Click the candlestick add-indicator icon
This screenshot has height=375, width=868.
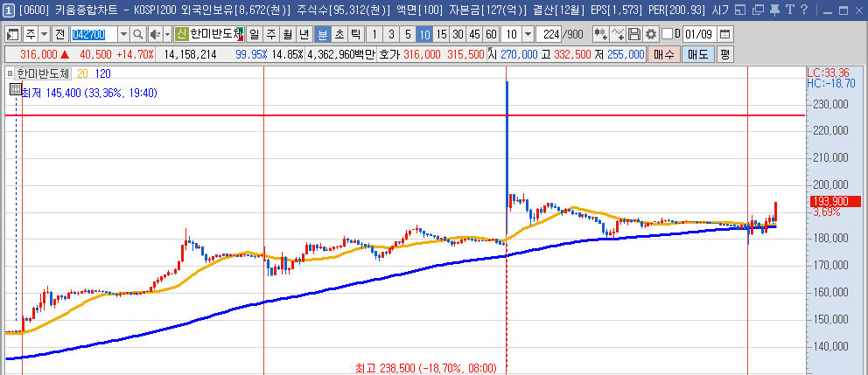coord(600,34)
